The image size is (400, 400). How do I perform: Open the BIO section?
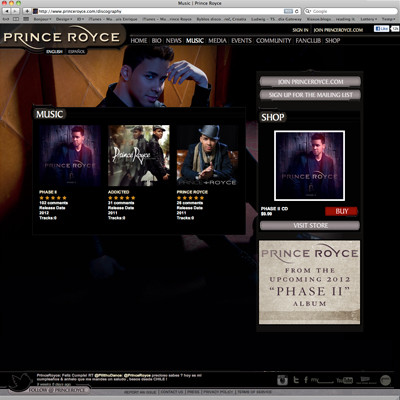point(156,41)
